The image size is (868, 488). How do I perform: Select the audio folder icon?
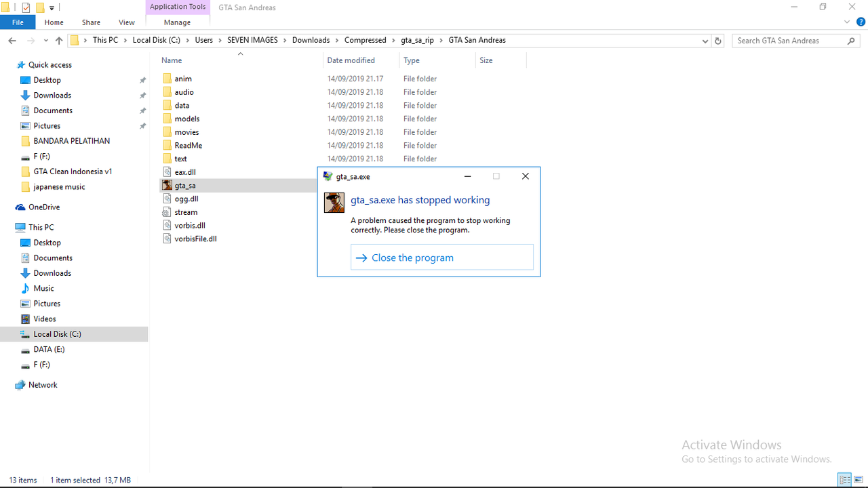point(167,92)
